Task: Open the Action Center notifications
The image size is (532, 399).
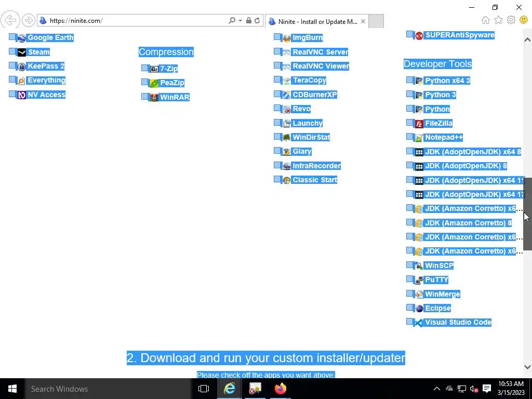Action: click(487, 389)
